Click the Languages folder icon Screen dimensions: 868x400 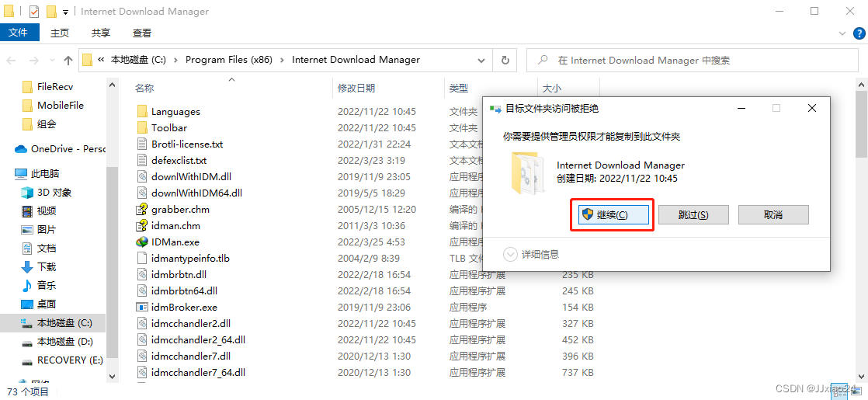pyautogui.click(x=142, y=111)
